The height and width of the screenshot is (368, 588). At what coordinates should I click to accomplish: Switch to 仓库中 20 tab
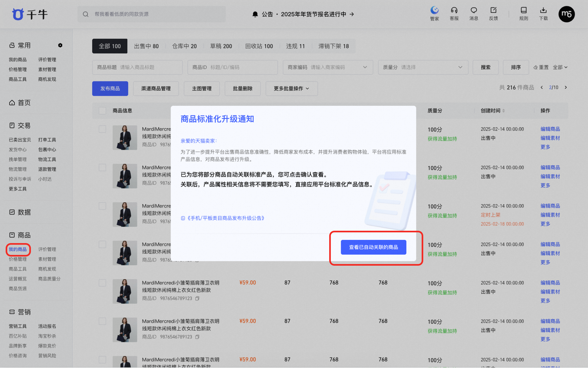tap(184, 46)
